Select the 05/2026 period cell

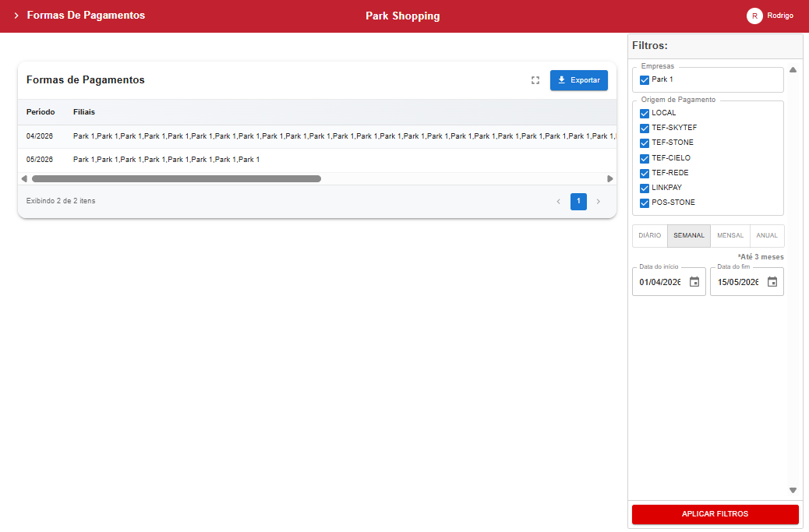[x=40, y=160]
